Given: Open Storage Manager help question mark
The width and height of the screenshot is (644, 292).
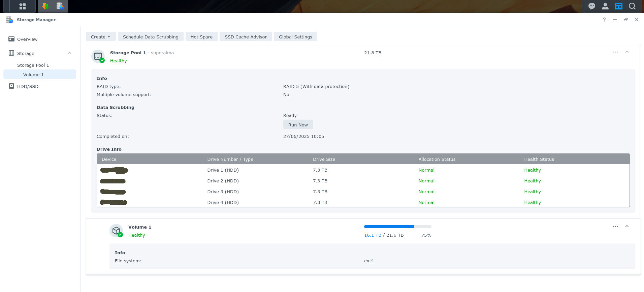Looking at the screenshot, I should coord(604,20).
